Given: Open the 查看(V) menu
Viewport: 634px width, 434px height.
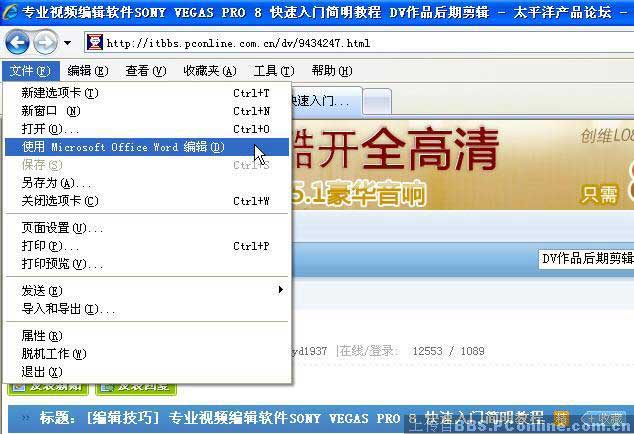Looking at the screenshot, I should 146,71.
